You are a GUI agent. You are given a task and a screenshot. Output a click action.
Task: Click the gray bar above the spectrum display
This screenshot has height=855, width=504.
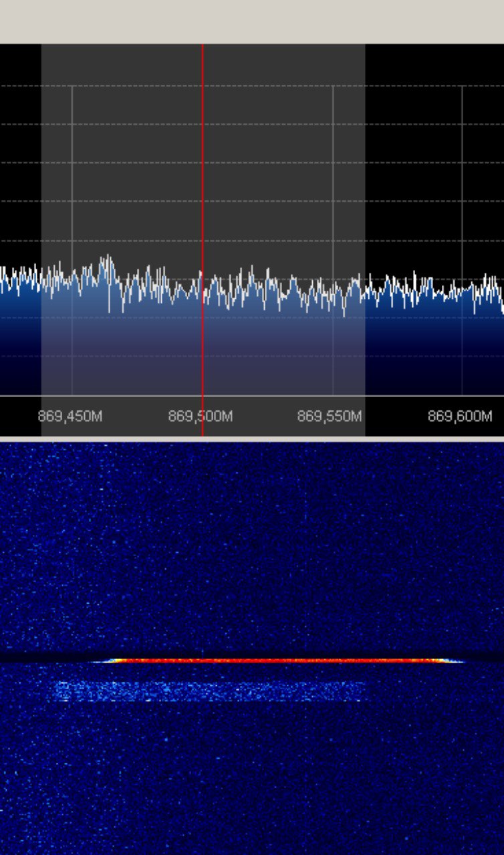click(x=252, y=21)
